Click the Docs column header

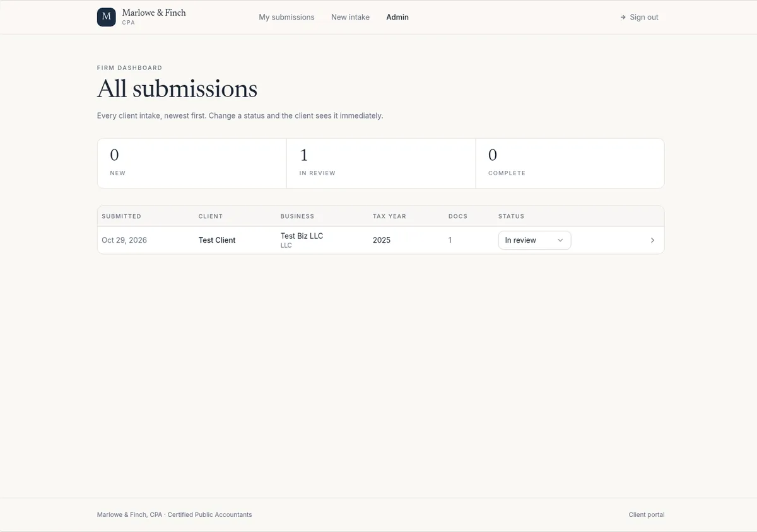coord(458,216)
